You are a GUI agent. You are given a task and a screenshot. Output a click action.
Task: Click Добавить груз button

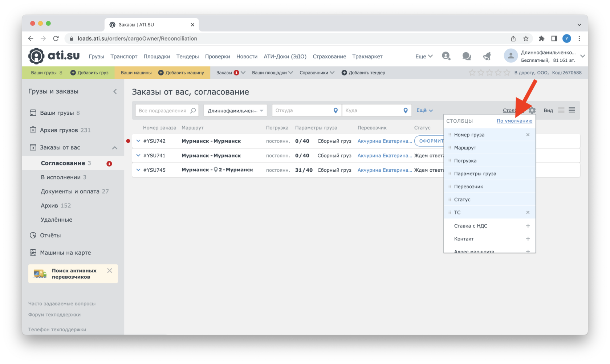[x=89, y=73]
